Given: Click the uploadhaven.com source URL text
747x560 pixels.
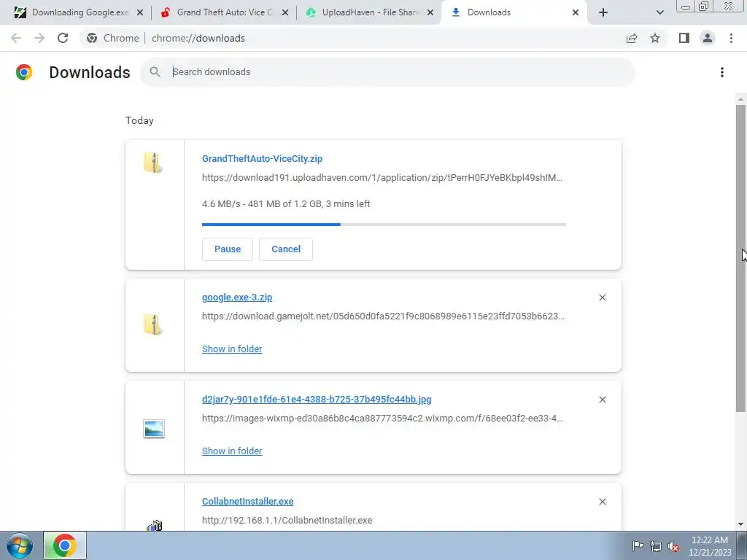Looking at the screenshot, I should (382, 178).
